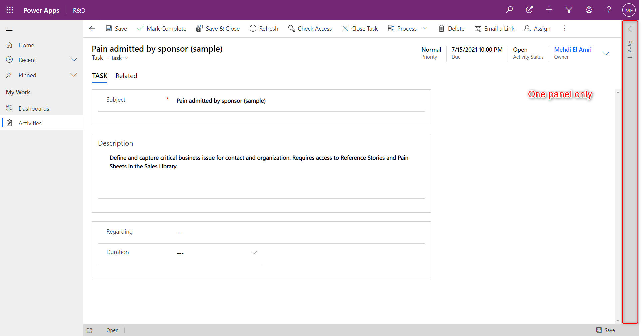Click the Mehdi El Amri owner link

573,49
